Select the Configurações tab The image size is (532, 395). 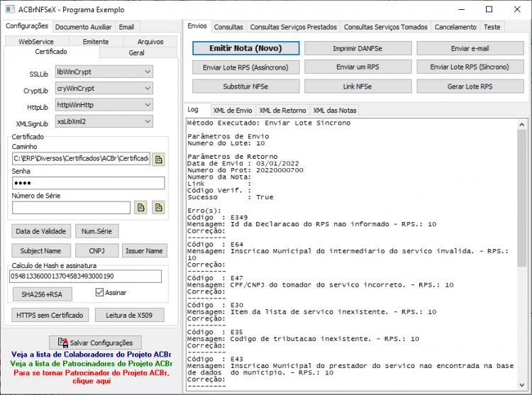pos(27,26)
